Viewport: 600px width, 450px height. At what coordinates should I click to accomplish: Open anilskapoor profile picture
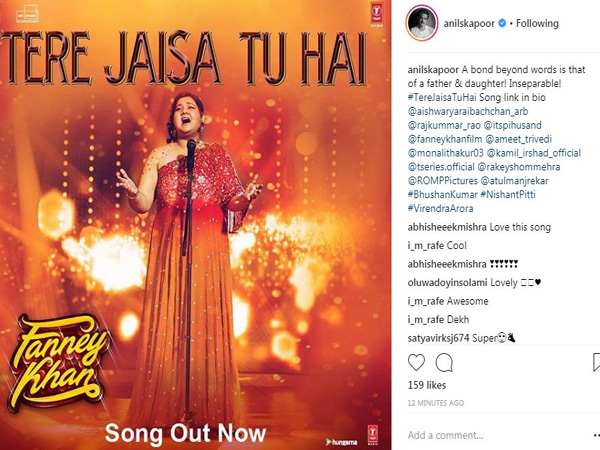click(x=422, y=23)
